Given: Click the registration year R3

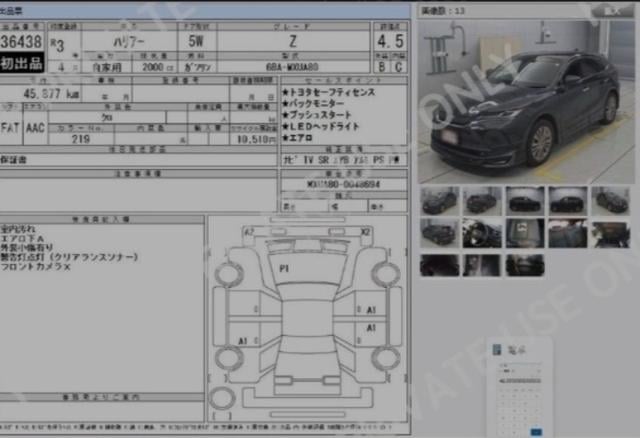Looking at the screenshot, I should (58, 44).
